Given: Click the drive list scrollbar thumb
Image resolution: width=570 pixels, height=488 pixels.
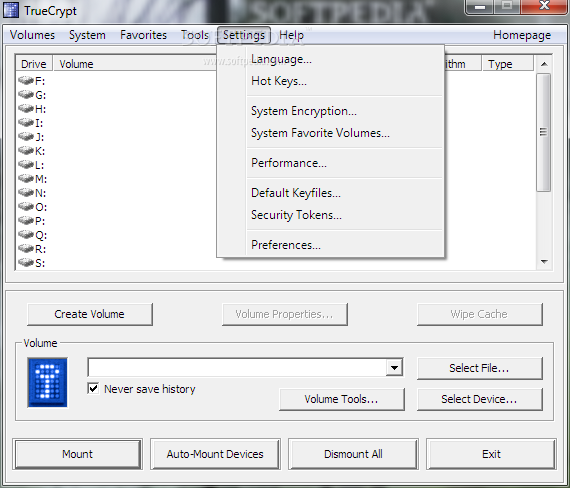Looking at the screenshot, I should coord(544,132).
